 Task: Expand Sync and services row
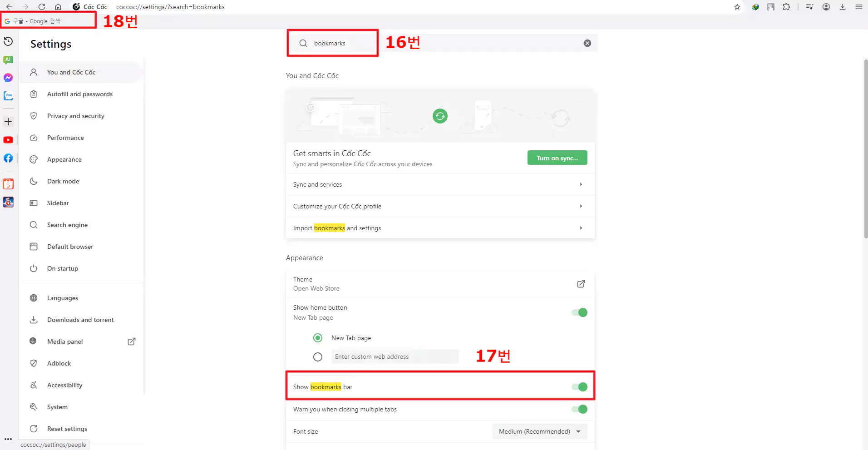pyautogui.click(x=440, y=184)
